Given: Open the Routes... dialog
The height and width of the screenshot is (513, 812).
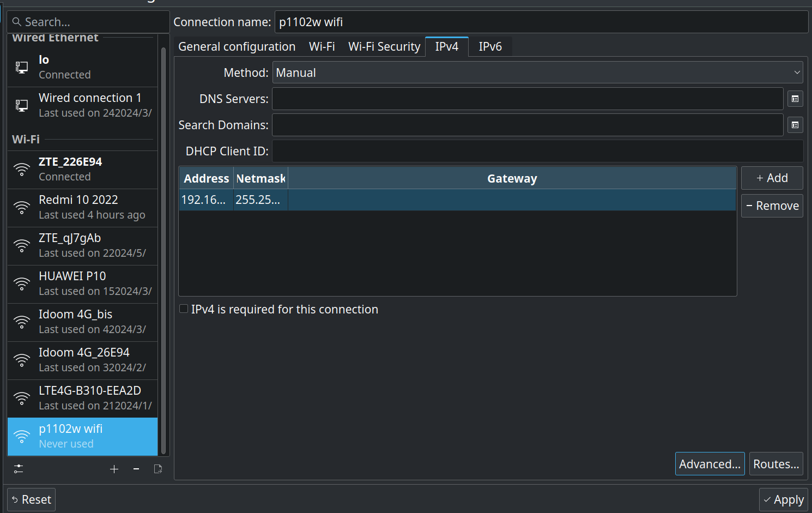Looking at the screenshot, I should [x=776, y=464].
